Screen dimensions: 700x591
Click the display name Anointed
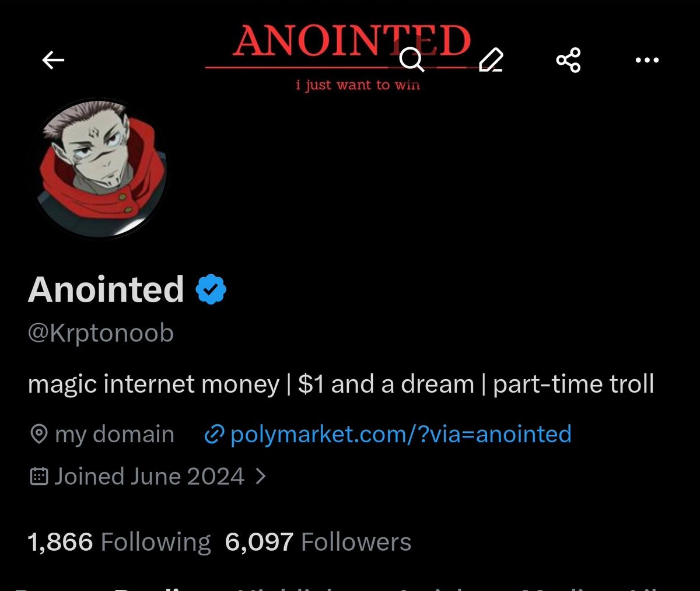pos(106,290)
